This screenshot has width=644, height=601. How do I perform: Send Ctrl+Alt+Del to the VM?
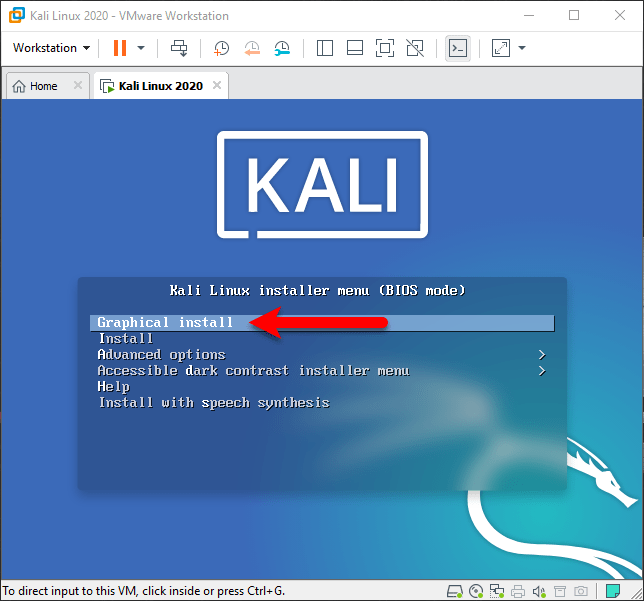pyautogui.click(x=179, y=48)
